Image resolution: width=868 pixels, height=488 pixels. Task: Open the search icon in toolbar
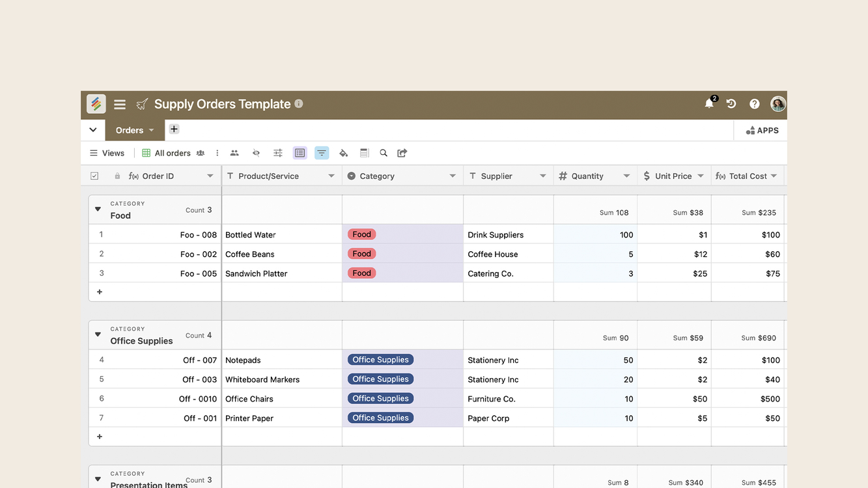click(384, 153)
